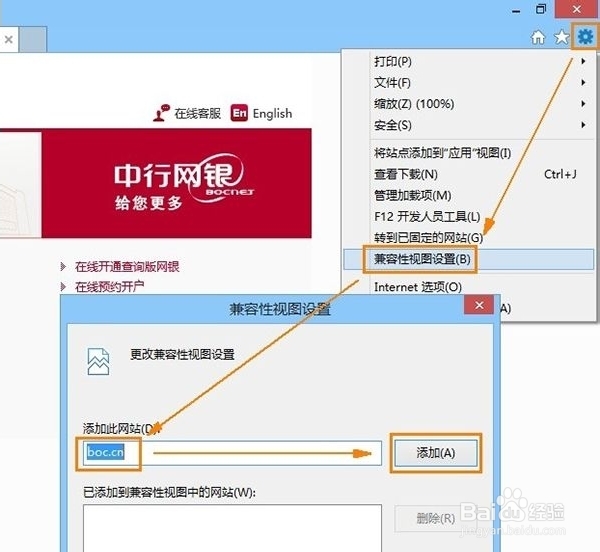Viewport: 600px width, 552px height.
Task: Close the 兼容性视图设置 dialog
Action: [x=479, y=306]
